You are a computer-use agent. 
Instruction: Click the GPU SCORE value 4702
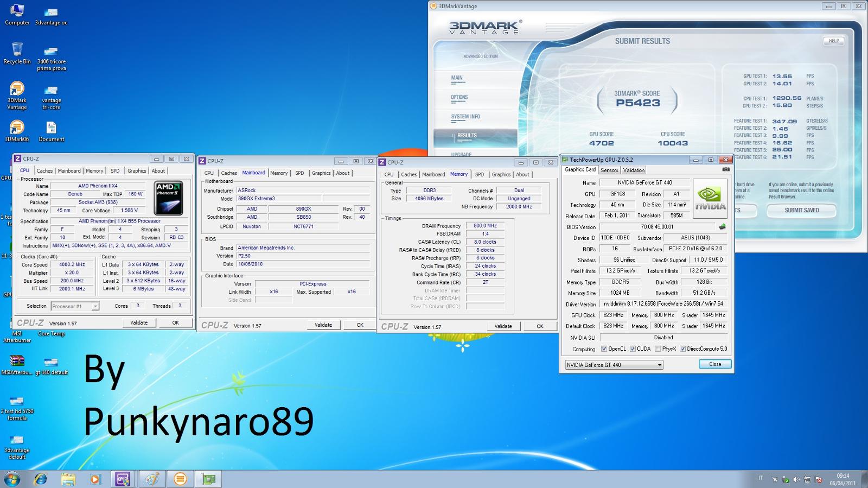(x=602, y=143)
